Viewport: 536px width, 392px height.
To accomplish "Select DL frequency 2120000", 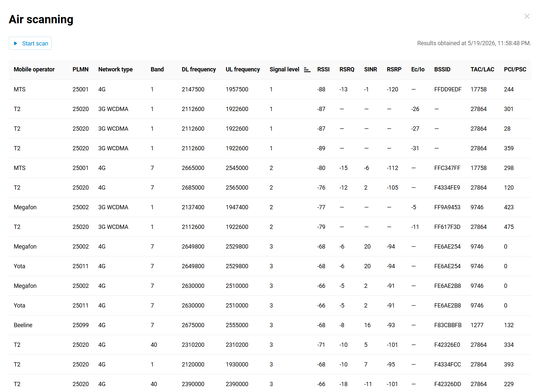I will [x=193, y=364].
